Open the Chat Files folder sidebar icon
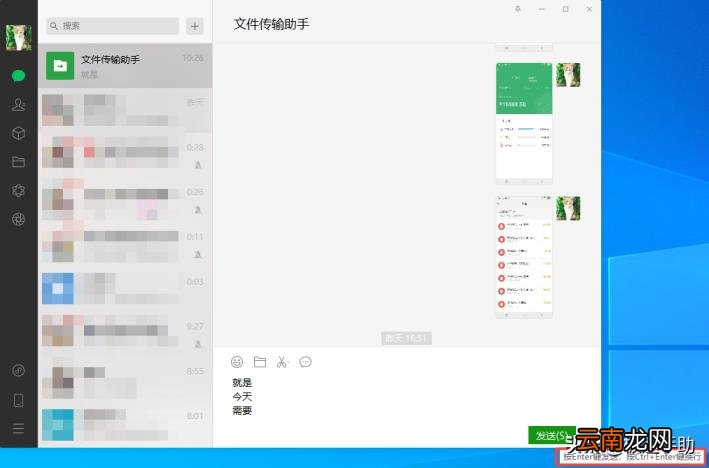 point(19,162)
